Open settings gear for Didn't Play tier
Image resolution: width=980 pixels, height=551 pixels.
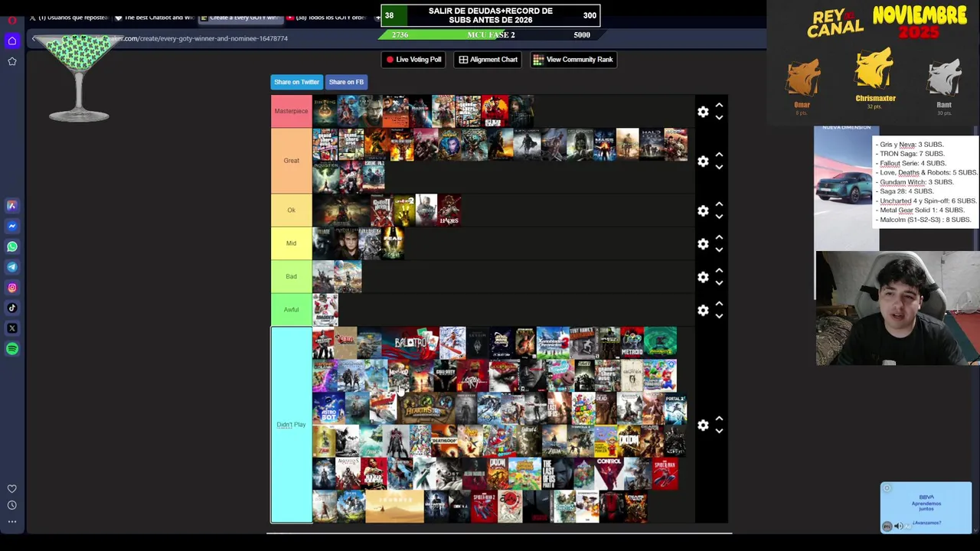[703, 425]
